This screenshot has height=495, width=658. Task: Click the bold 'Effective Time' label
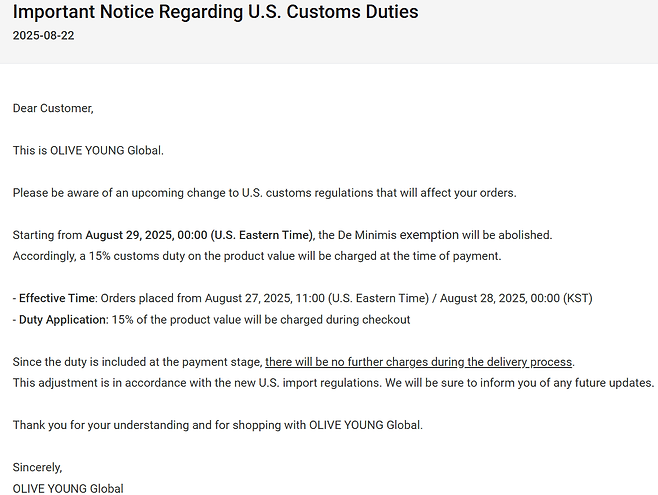point(56,298)
